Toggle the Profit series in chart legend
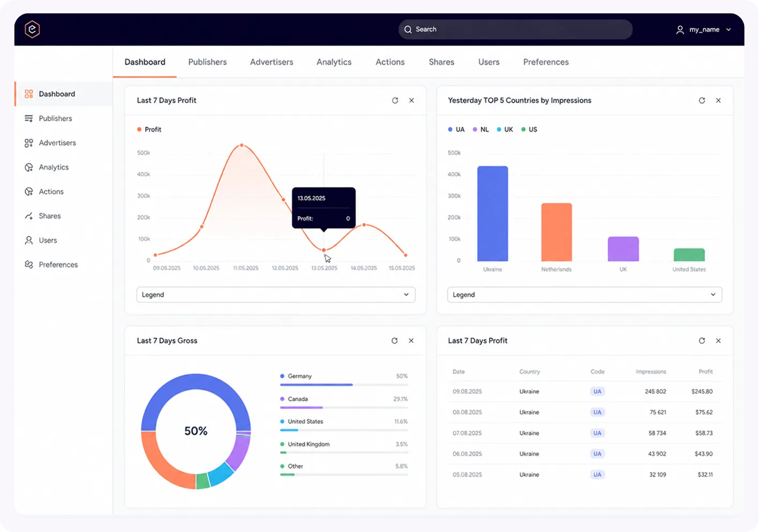The width and height of the screenshot is (759, 532). point(149,130)
